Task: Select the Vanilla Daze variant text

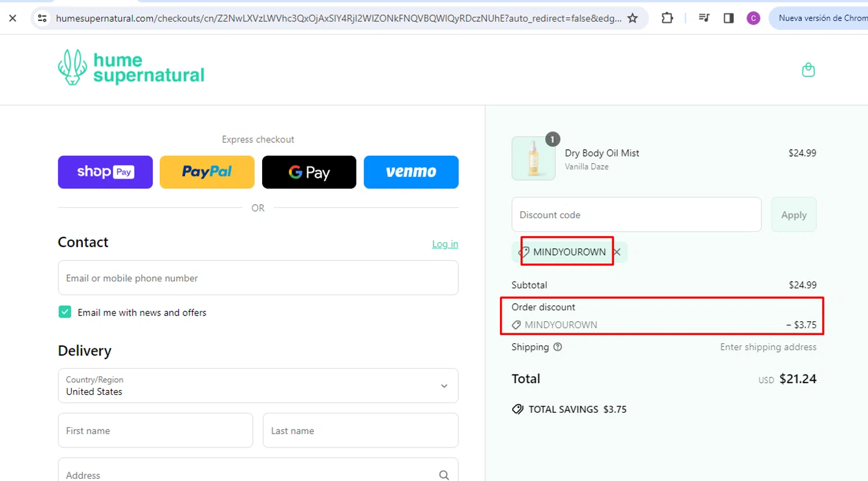Action: coord(587,167)
